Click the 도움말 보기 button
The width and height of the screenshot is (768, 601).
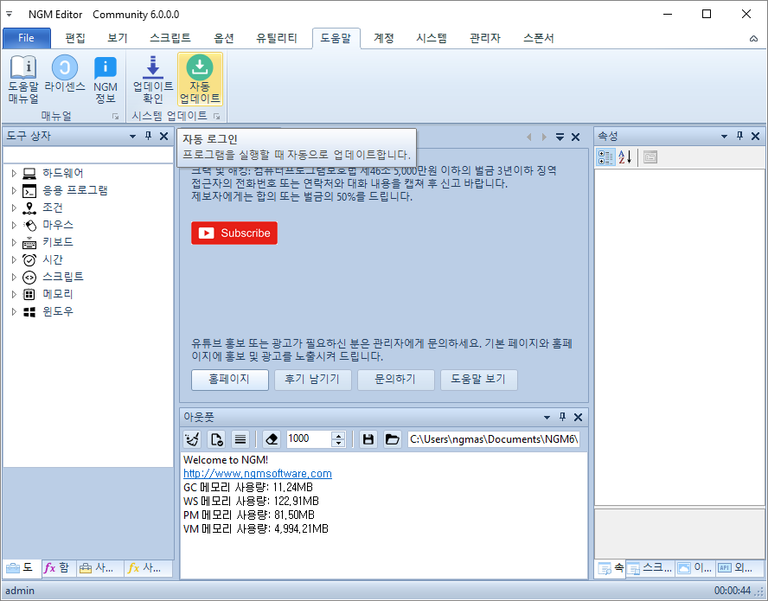[479, 379]
